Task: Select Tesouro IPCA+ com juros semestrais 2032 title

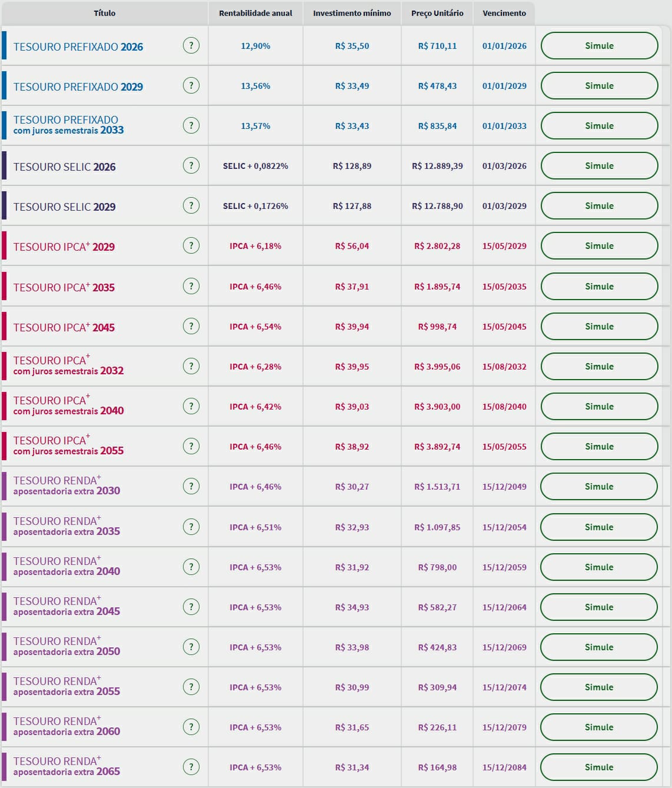Action: [x=68, y=365]
